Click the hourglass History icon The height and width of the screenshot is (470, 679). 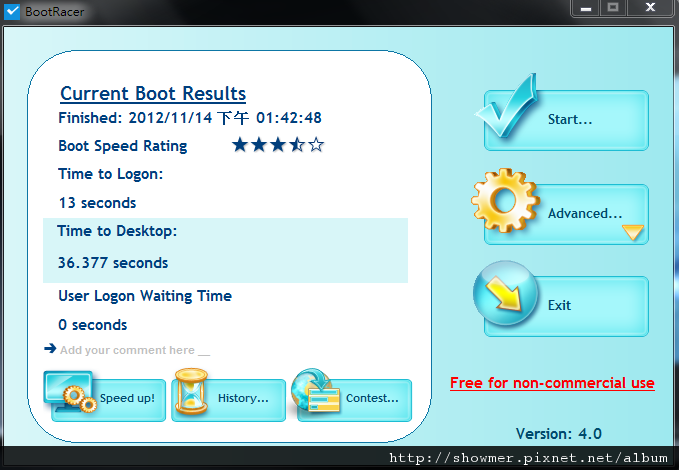click(191, 391)
